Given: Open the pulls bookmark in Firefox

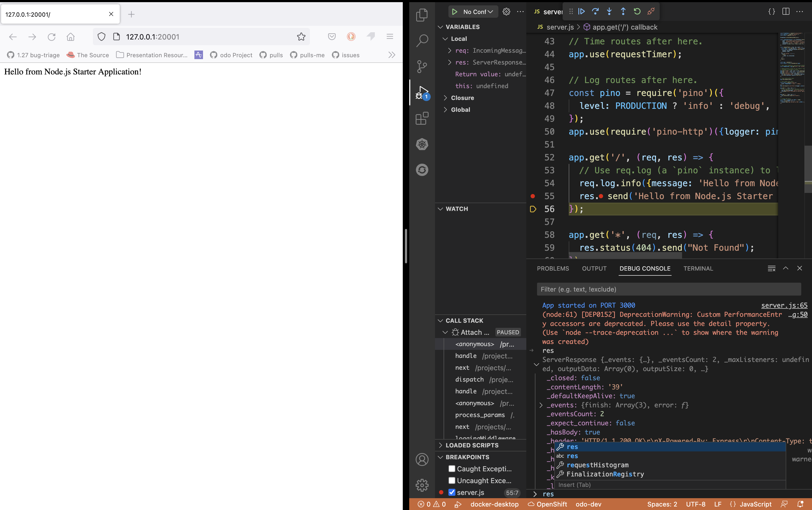Looking at the screenshot, I should pos(271,55).
